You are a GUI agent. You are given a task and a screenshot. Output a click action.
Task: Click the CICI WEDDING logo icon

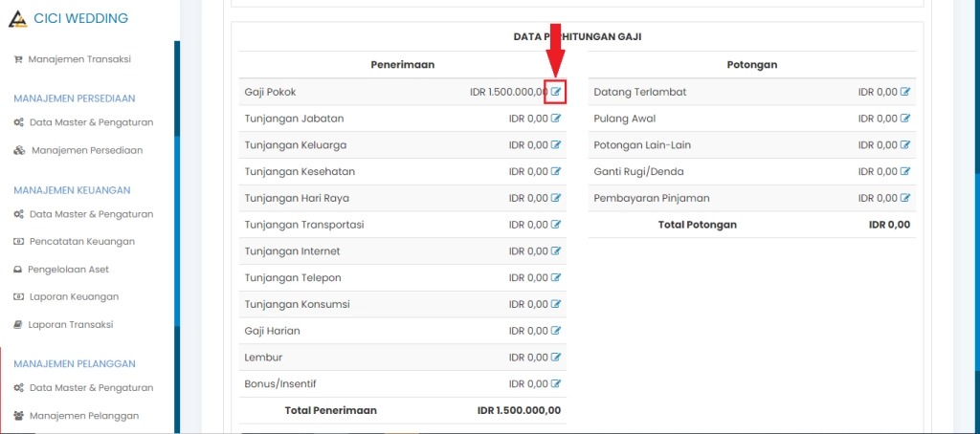coord(17,19)
